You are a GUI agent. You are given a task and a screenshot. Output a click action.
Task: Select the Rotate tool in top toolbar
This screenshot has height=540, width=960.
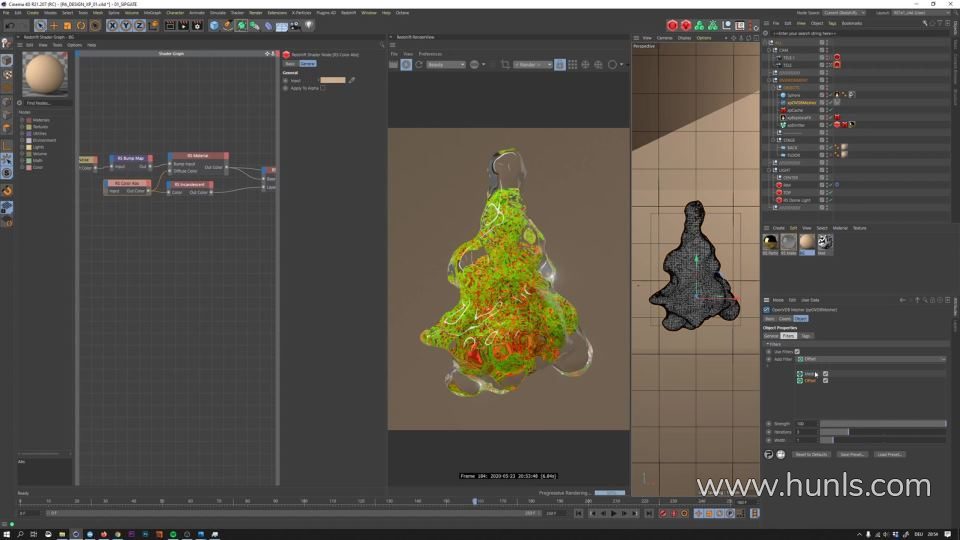click(81, 26)
